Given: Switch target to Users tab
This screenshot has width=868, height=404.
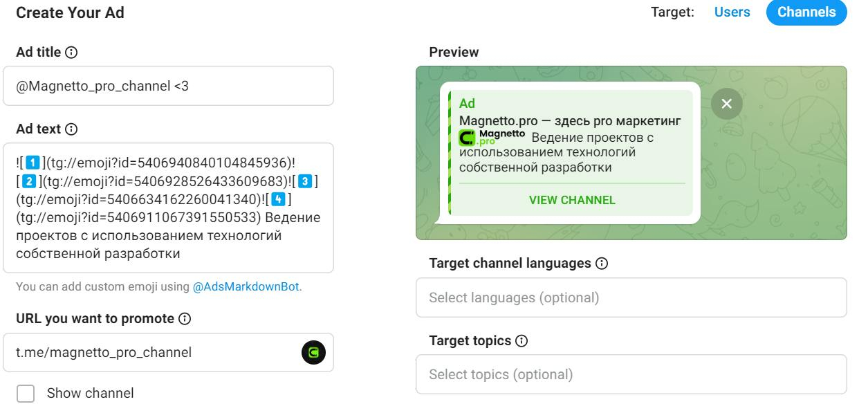Looking at the screenshot, I should point(732,12).
